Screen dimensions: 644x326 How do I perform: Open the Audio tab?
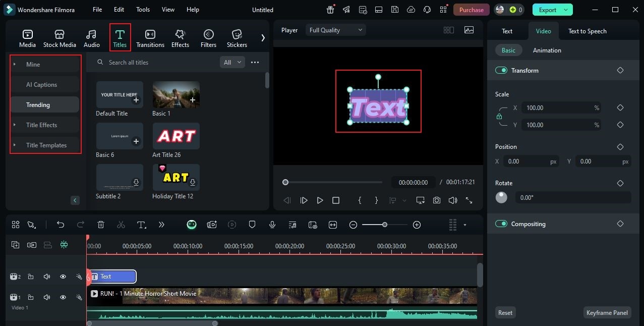click(x=91, y=38)
